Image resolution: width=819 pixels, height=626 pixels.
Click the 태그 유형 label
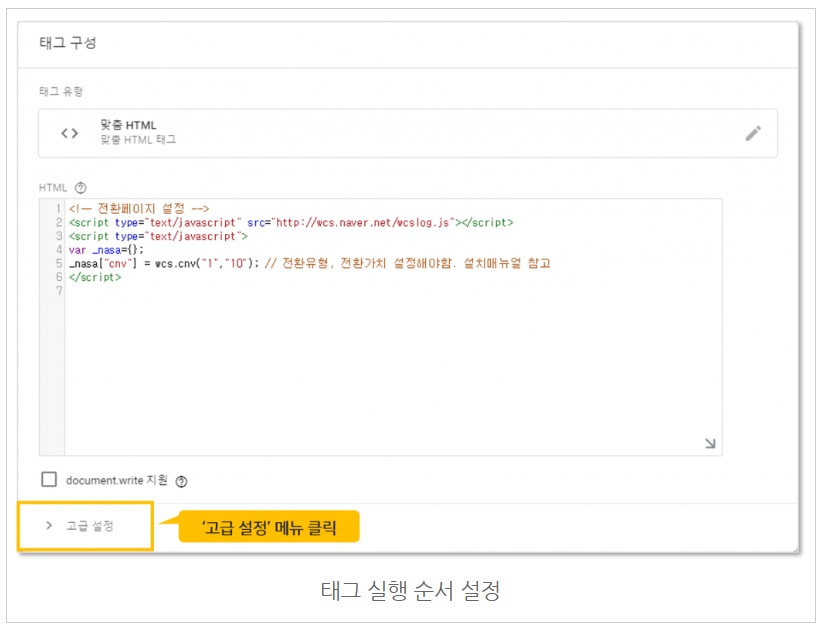click(61, 91)
